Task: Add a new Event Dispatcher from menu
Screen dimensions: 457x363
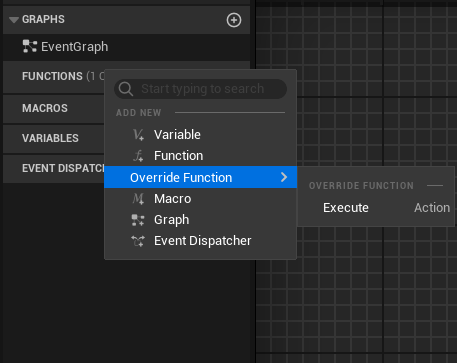Action: [x=200, y=241]
